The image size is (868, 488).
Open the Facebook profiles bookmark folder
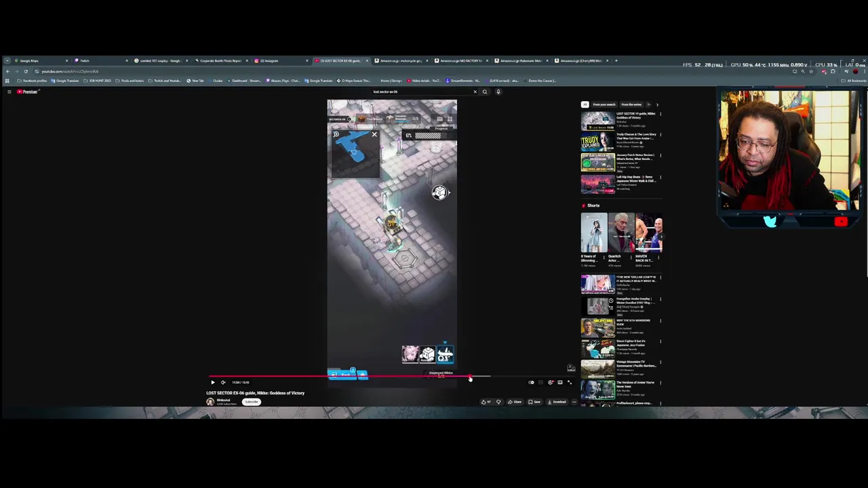32,81
